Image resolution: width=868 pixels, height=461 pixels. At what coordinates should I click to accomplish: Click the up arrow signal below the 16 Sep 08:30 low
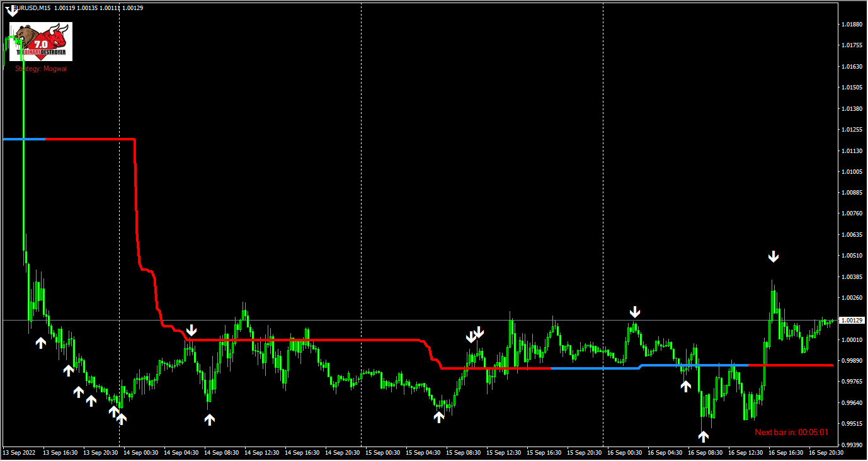703,436
